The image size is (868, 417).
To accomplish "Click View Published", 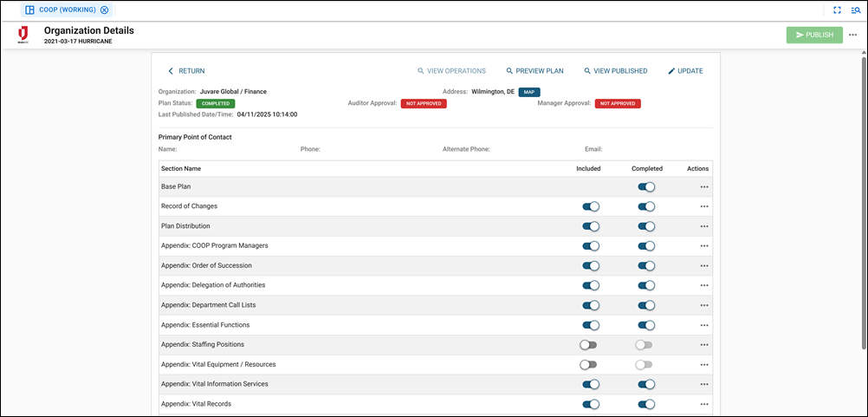I will 615,71.
